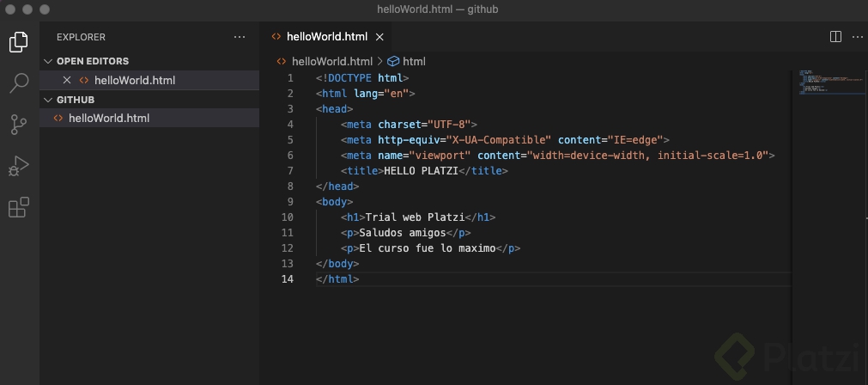Open Explorer Views and More Actions ellipsis
The height and width of the screenshot is (385, 868).
click(x=240, y=37)
